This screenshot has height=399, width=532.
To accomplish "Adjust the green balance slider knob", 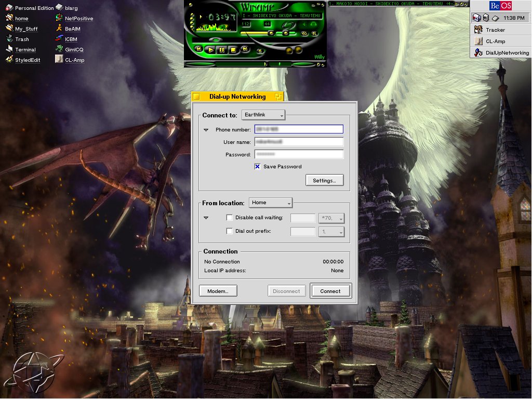I will point(286,33).
